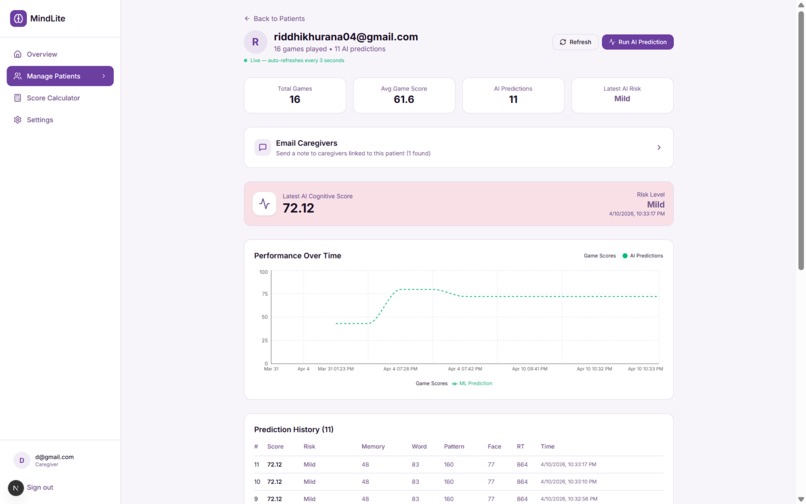Click the AI Predictions count 11

[x=513, y=99]
